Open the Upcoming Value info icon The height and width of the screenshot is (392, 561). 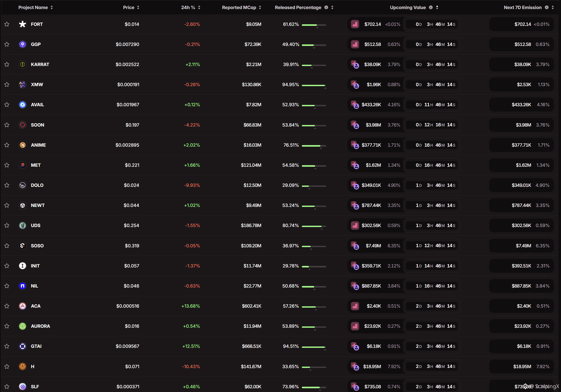pyautogui.click(x=431, y=7)
